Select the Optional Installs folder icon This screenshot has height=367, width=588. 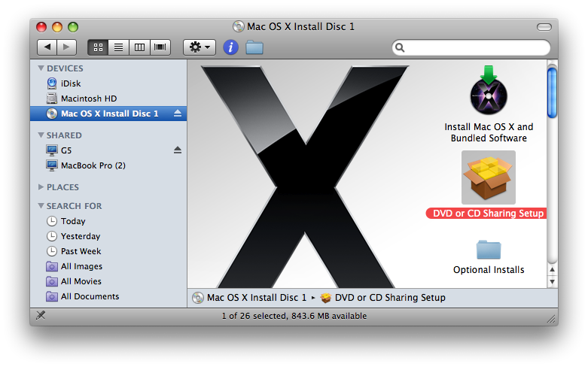point(489,250)
